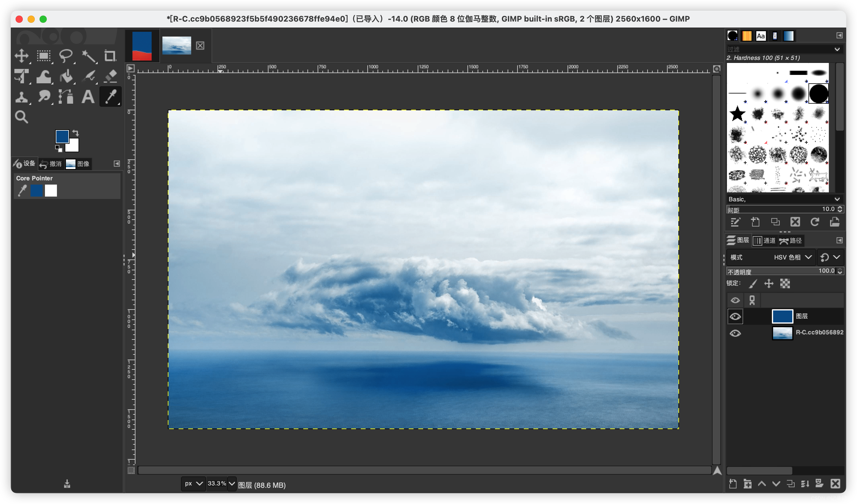The width and height of the screenshot is (857, 504).
Task: Toggle the lock alpha channel checkerboard icon
Action: [785, 283]
